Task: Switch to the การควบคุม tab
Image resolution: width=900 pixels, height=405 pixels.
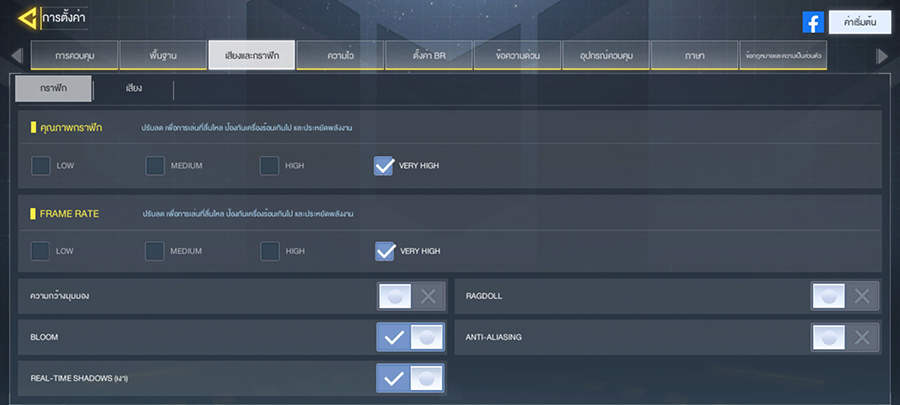Action: [x=75, y=55]
